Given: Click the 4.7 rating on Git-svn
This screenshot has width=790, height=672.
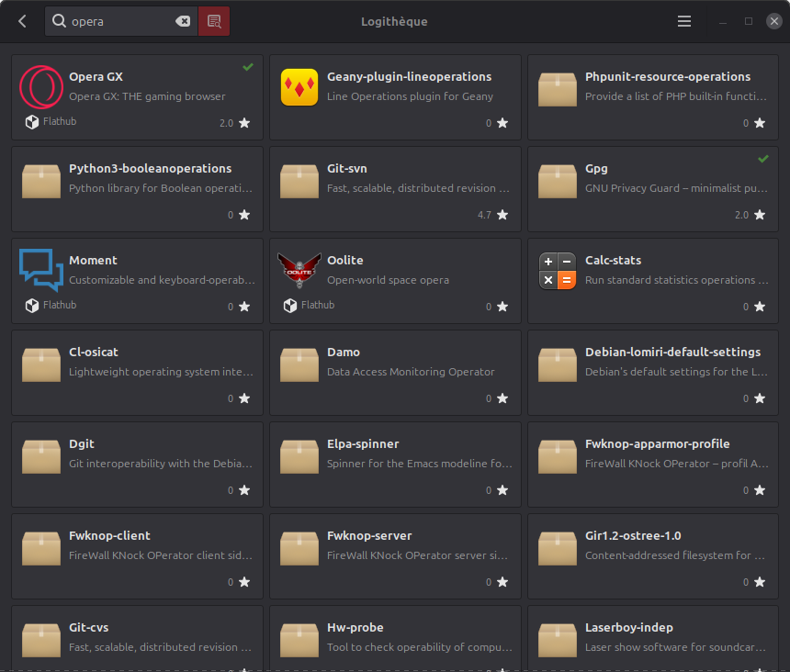Looking at the screenshot, I should click(484, 215).
